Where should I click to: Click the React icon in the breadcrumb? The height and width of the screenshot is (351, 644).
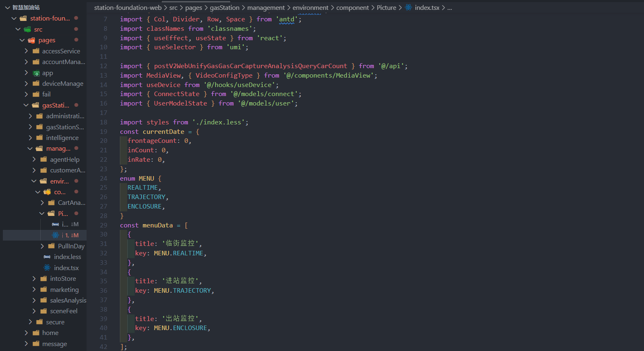coord(408,7)
